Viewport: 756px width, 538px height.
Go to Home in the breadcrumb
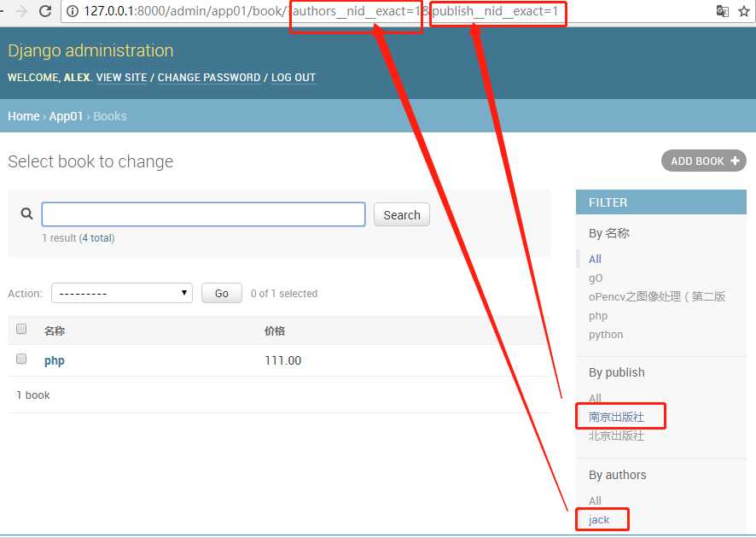(24, 116)
